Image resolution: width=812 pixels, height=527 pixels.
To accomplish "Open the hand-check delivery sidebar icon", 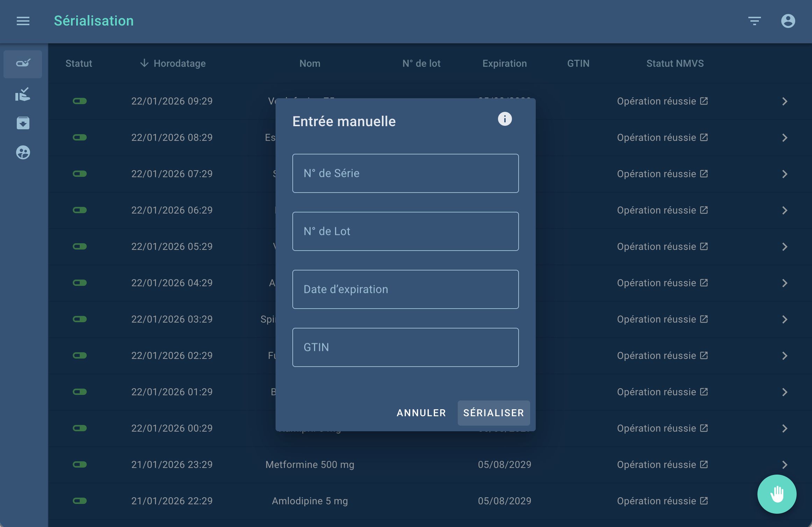I will (x=23, y=94).
